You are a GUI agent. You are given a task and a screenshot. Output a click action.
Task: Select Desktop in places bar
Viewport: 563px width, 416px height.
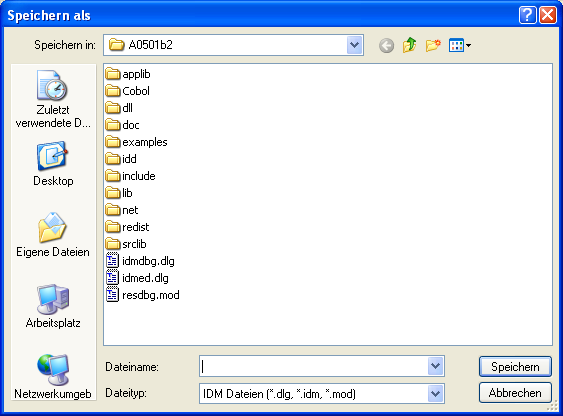53,164
